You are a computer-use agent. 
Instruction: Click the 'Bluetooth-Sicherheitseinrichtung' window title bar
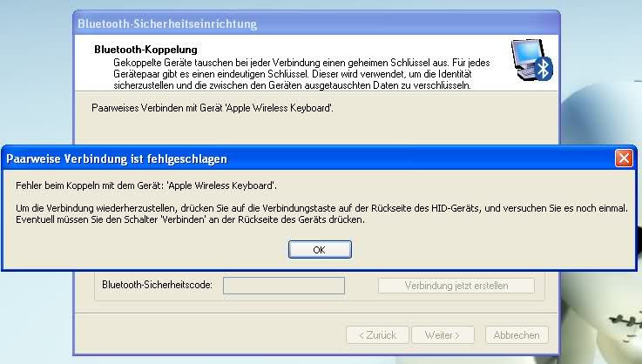(x=316, y=24)
